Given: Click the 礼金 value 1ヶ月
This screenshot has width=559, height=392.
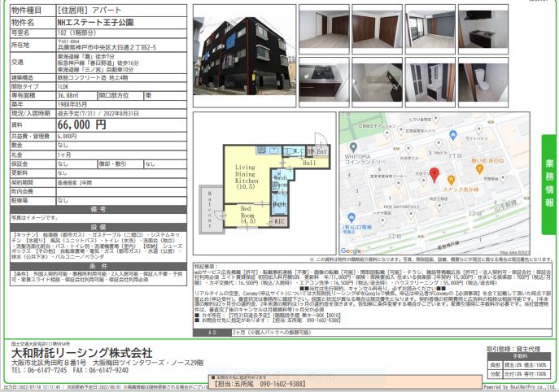Looking at the screenshot, I should pos(64,155).
